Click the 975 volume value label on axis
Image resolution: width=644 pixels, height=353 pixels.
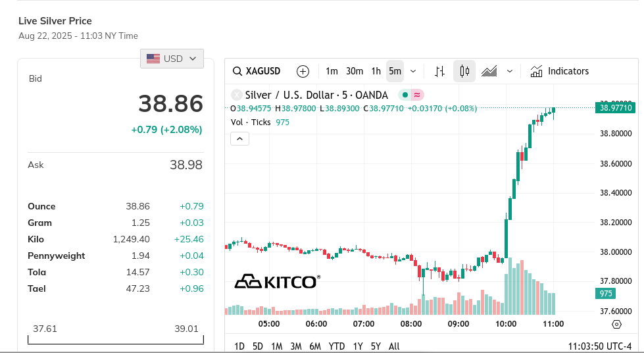click(605, 293)
